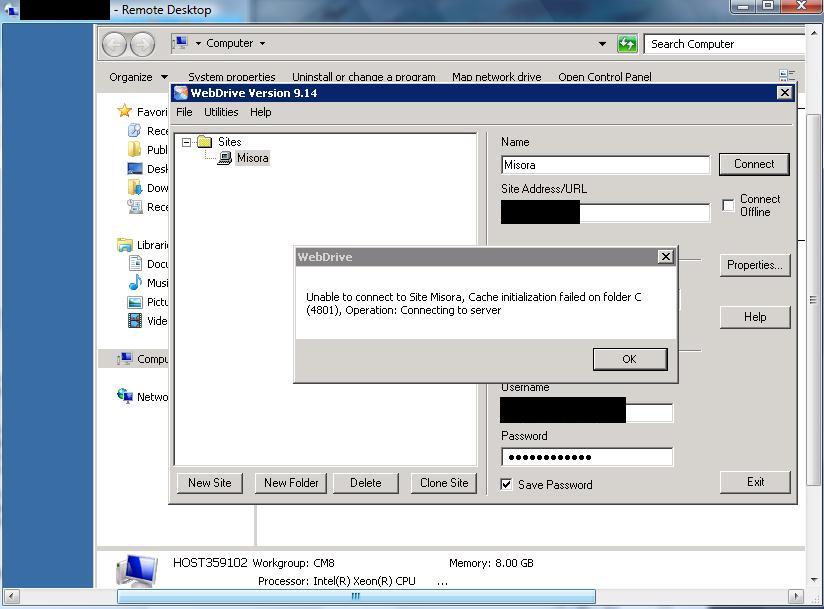The width and height of the screenshot is (824, 609).
Task: Create a New Site
Action: [210, 483]
